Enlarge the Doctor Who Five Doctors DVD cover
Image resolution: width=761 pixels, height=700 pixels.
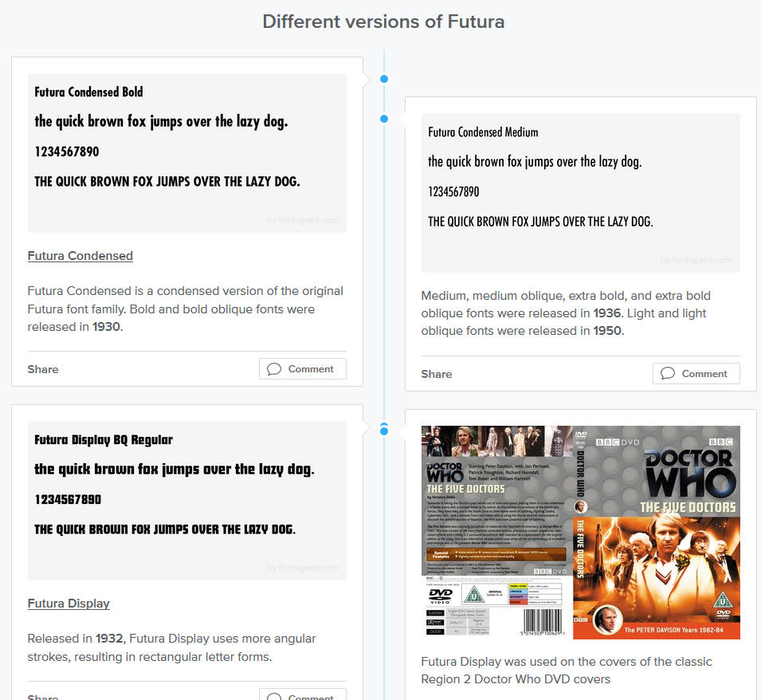[580, 533]
